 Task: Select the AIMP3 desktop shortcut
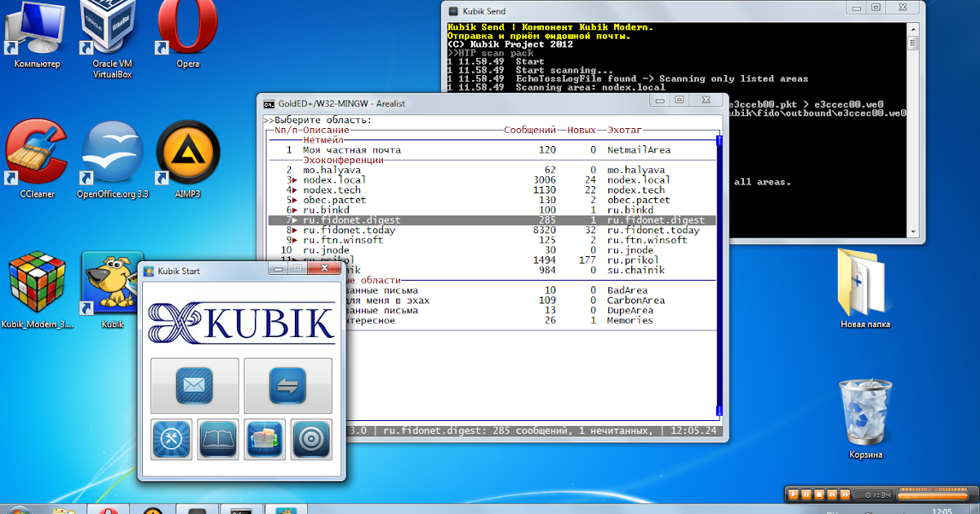187,159
